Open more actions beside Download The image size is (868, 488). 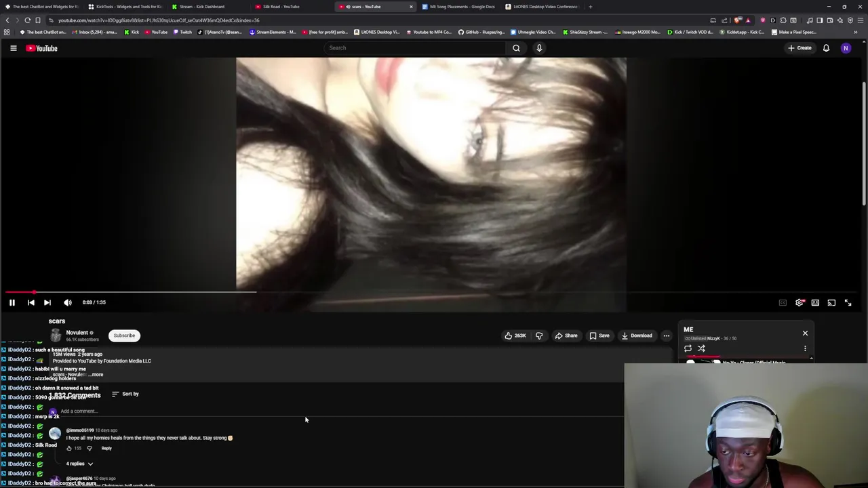tap(667, 335)
